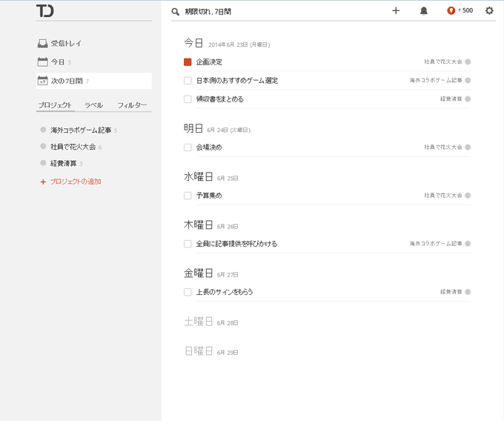Click the 水曜日 section heading
The width and height of the screenshot is (504, 421).
pos(199,176)
